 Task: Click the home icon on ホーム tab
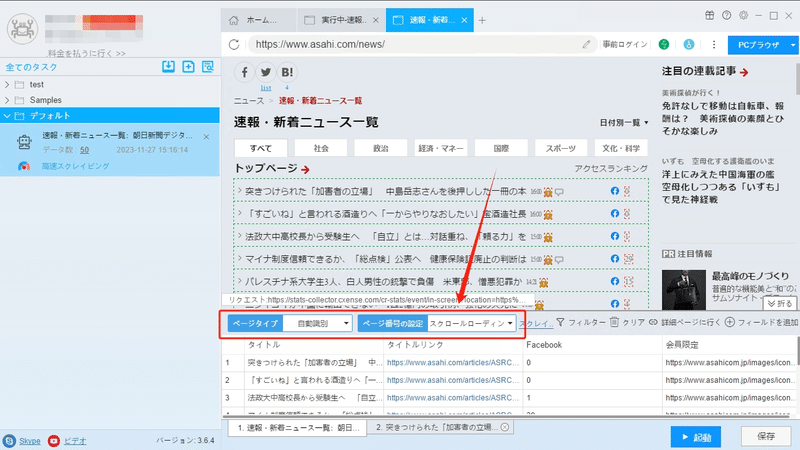point(234,20)
